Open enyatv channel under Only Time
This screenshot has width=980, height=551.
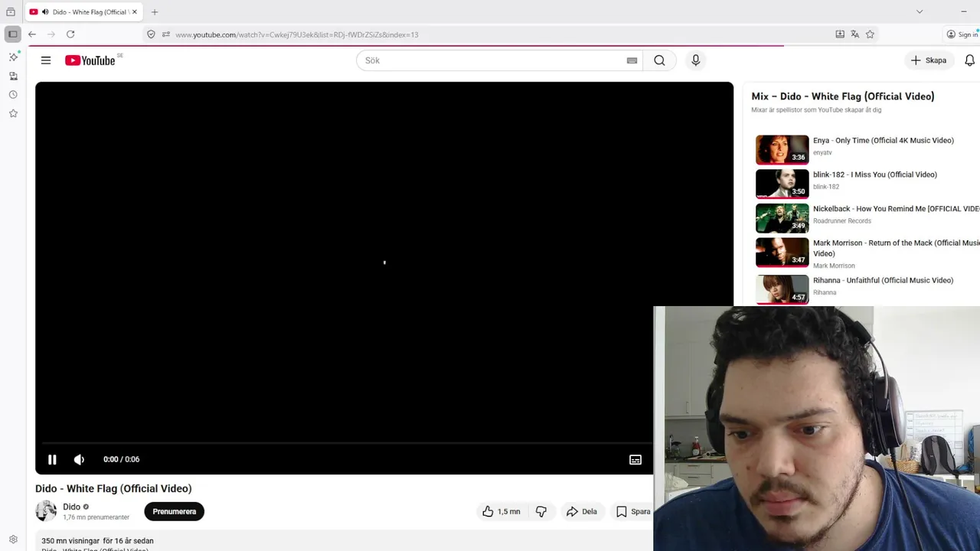click(822, 152)
